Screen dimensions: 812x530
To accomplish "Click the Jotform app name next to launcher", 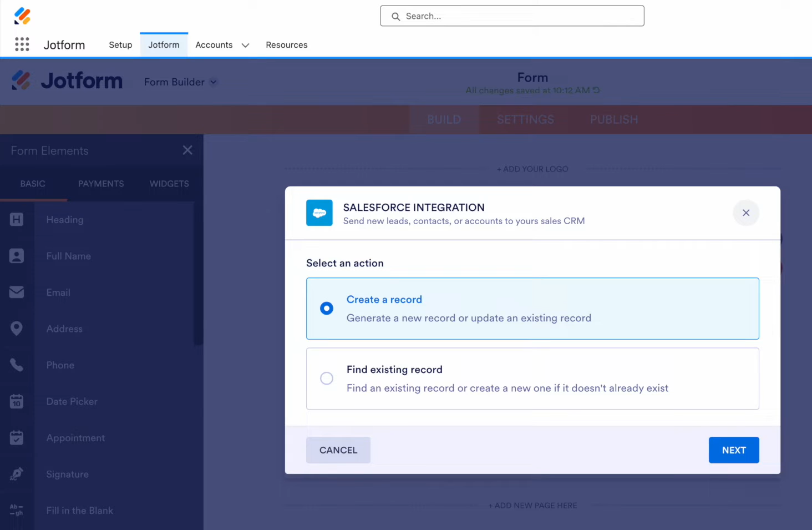I will click(64, 45).
